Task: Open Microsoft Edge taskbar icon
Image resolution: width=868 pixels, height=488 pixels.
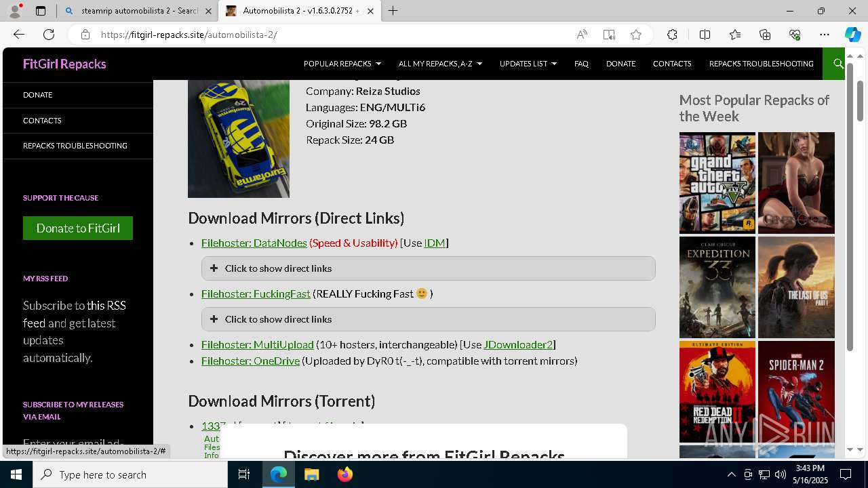Action: tap(279, 474)
